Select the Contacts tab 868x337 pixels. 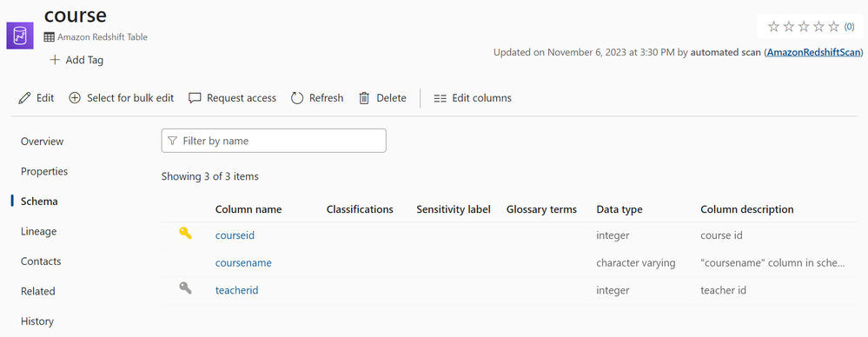point(41,261)
